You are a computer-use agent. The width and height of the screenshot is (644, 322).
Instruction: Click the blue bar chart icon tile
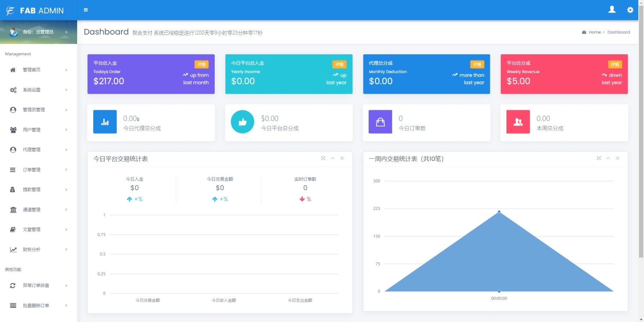point(105,122)
